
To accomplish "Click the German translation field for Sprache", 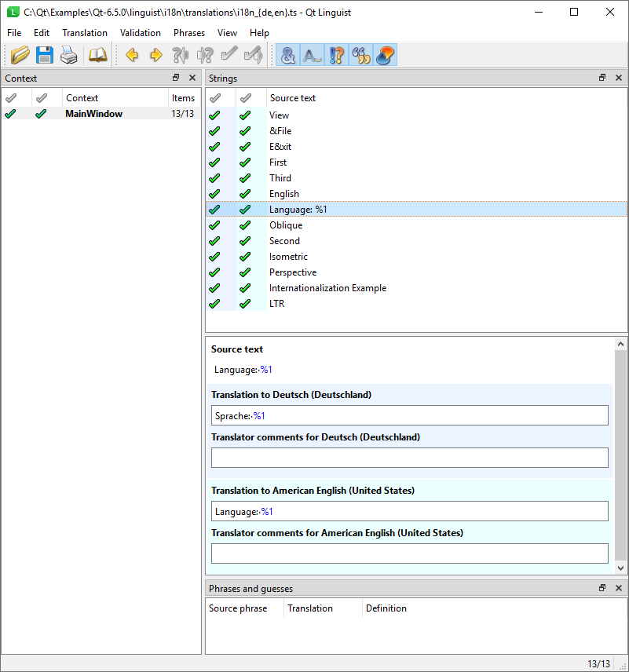I will click(x=408, y=415).
